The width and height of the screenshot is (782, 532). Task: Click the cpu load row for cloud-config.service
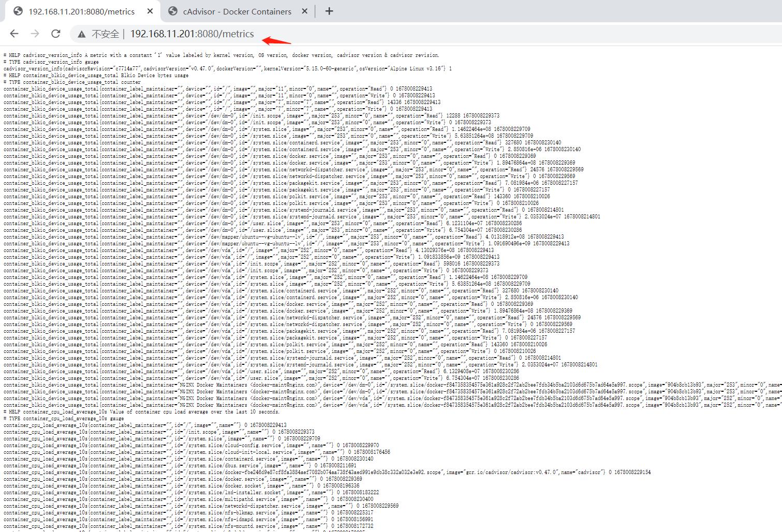point(191,445)
